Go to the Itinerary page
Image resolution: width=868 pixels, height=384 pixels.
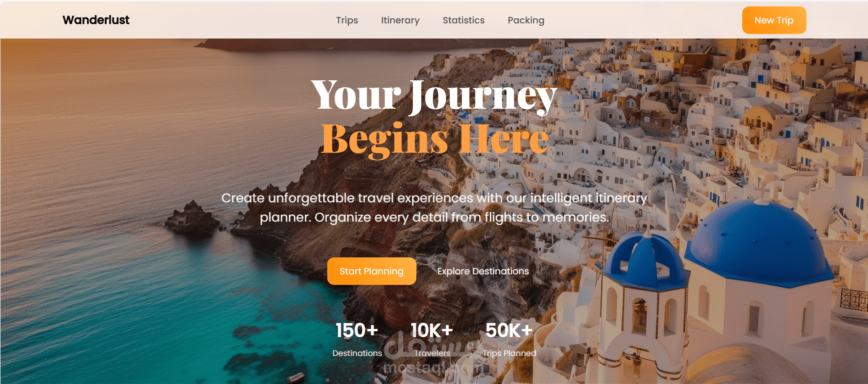(400, 20)
